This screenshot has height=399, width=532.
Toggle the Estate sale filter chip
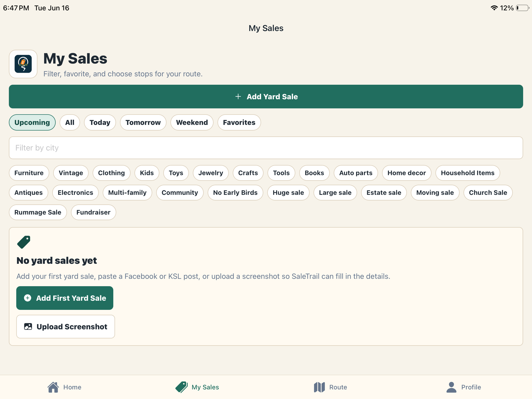[x=384, y=192]
